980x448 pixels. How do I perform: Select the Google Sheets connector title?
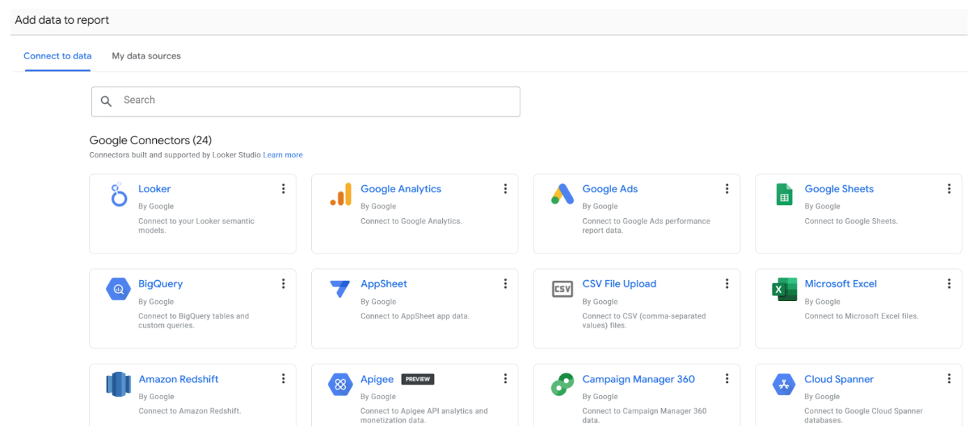839,189
